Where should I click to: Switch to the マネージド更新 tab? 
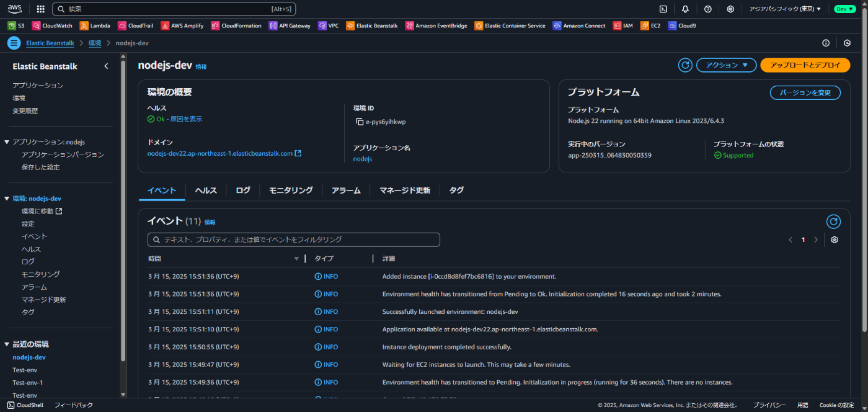point(405,190)
